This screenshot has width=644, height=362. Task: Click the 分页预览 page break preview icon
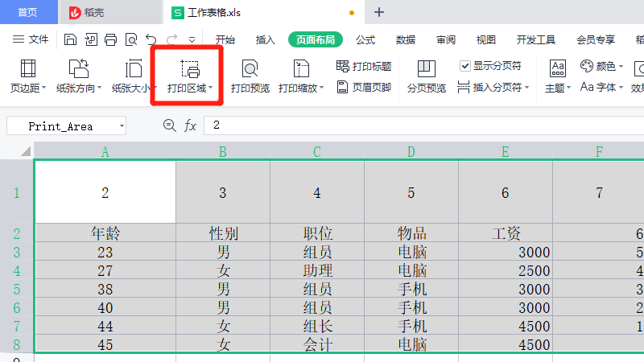click(x=426, y=69)
